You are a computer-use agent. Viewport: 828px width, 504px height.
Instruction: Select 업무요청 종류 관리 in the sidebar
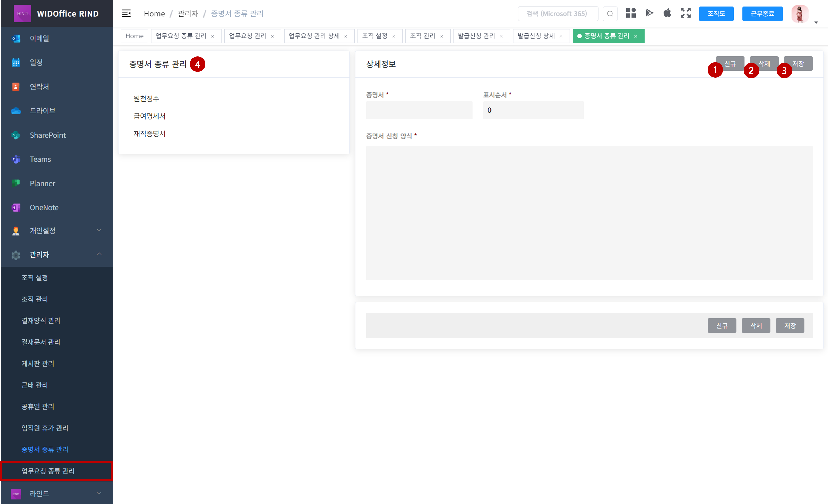[48, 471]
